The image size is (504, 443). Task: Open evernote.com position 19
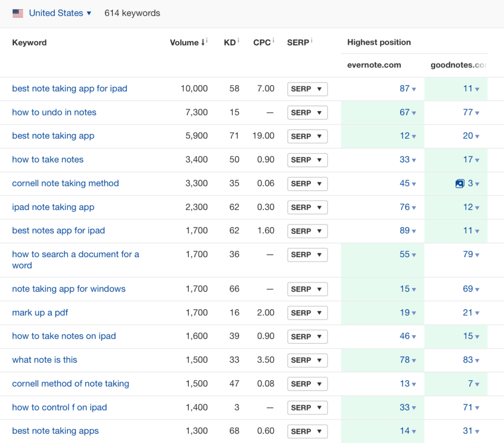408,313
